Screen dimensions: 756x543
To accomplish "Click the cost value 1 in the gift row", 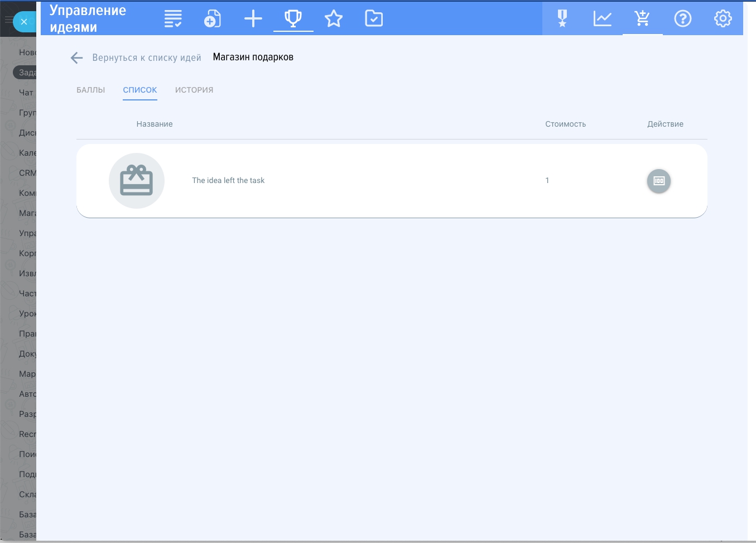I will tap(547, 180).
